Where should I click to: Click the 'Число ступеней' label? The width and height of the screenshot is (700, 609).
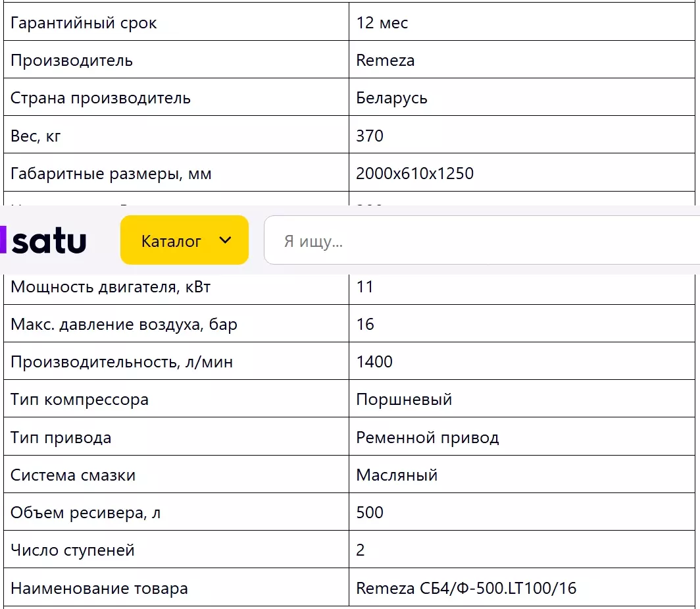[72, 550]
